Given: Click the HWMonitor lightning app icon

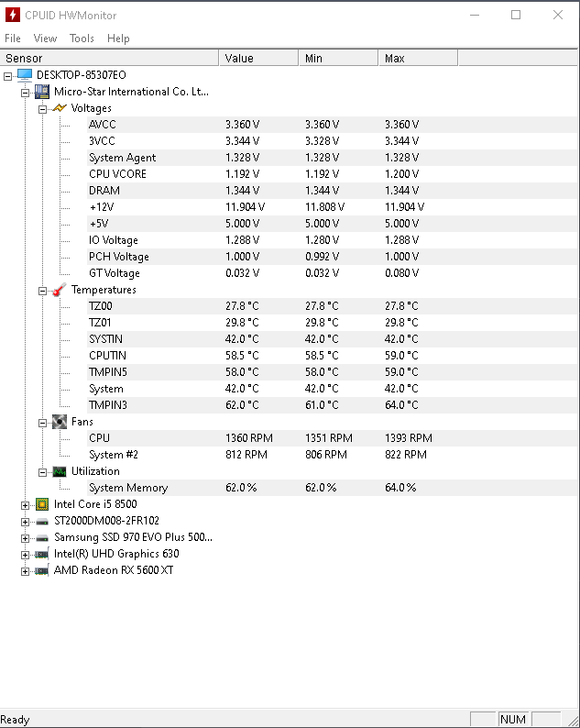Looking at the screenshot, I should (x=13, y=15).
